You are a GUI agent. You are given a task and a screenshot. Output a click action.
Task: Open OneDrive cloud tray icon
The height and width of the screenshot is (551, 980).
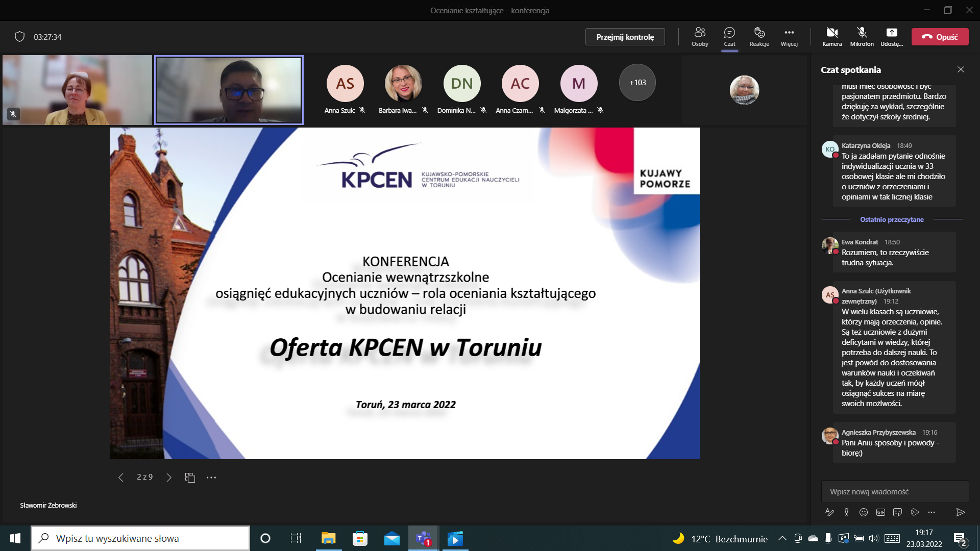coord(813,538)
